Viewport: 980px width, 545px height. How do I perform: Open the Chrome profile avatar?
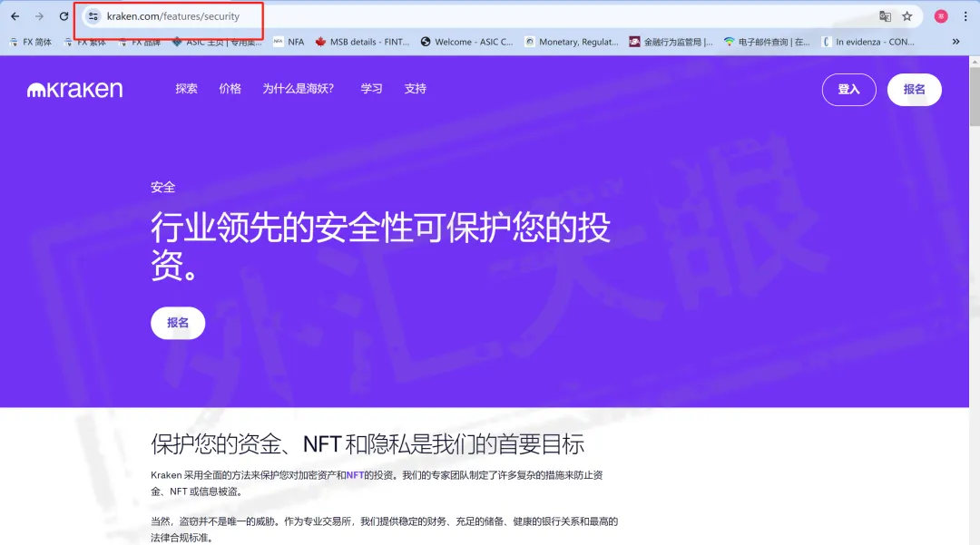pyautogui.click(x=941, y=16)
